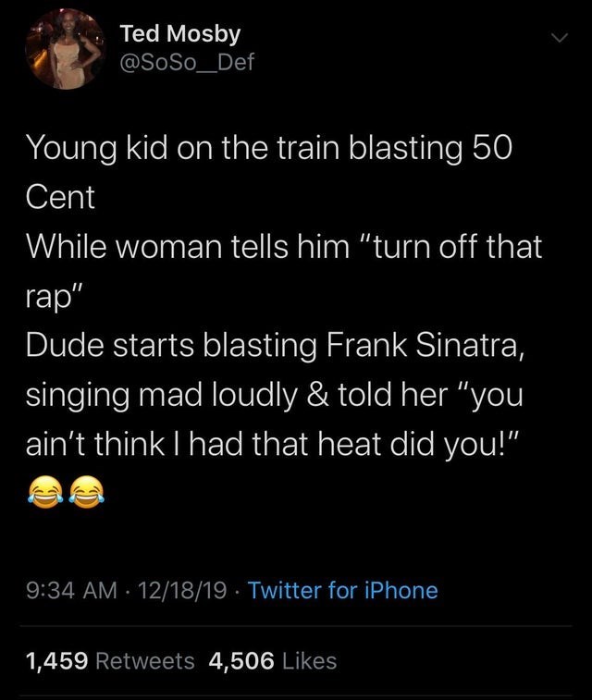View the 4,506 count before Likes
The image size is (592, 700).
tap(240, 660)
